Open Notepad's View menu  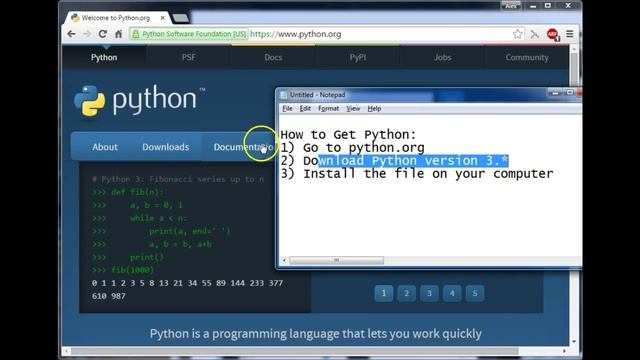(x=353, y=109)
